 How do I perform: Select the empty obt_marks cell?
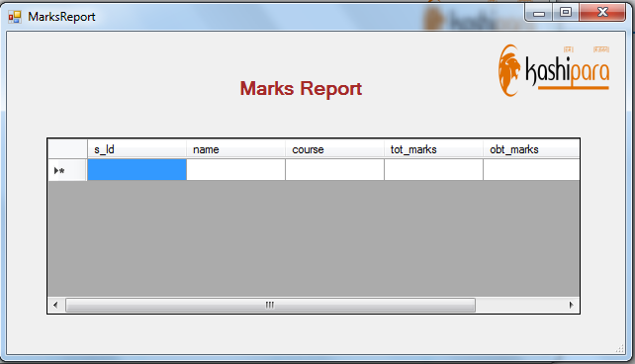[x=531, y=170]
